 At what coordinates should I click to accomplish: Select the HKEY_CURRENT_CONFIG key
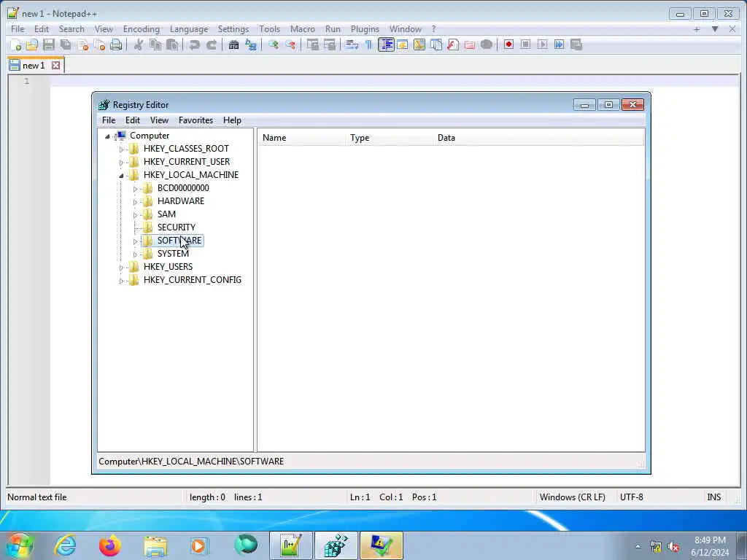click(x=192, y=280)
